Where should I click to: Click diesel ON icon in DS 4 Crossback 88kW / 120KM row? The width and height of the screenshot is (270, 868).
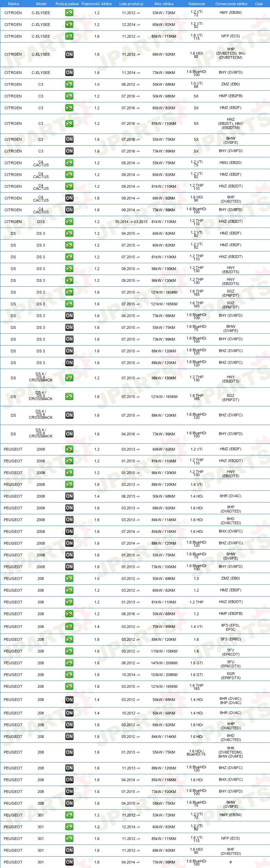coord(69,415)
